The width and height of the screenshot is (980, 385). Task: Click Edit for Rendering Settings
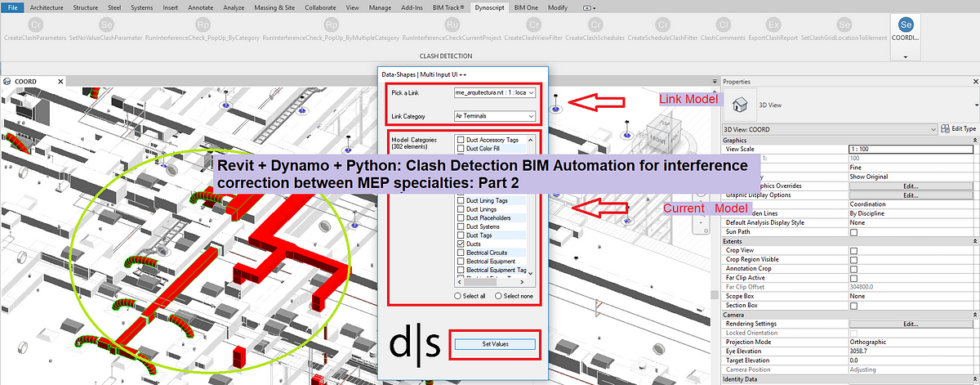(911, 324)
